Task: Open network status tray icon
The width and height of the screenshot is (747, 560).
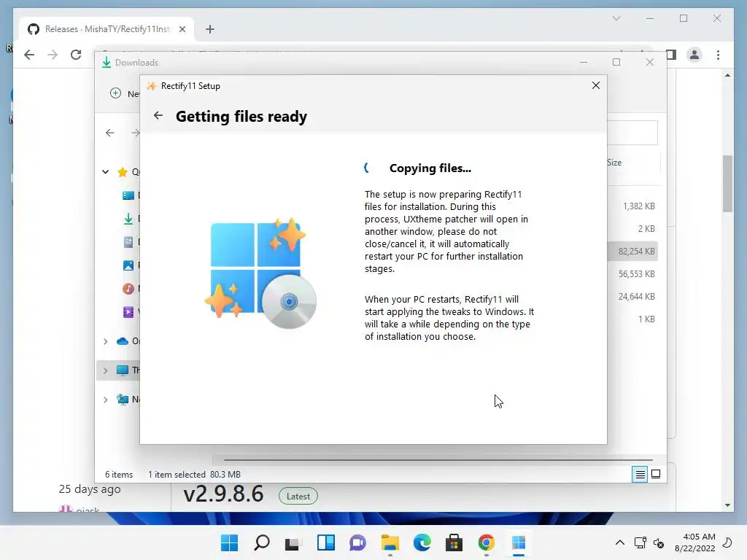Action: tap(640, 542)
